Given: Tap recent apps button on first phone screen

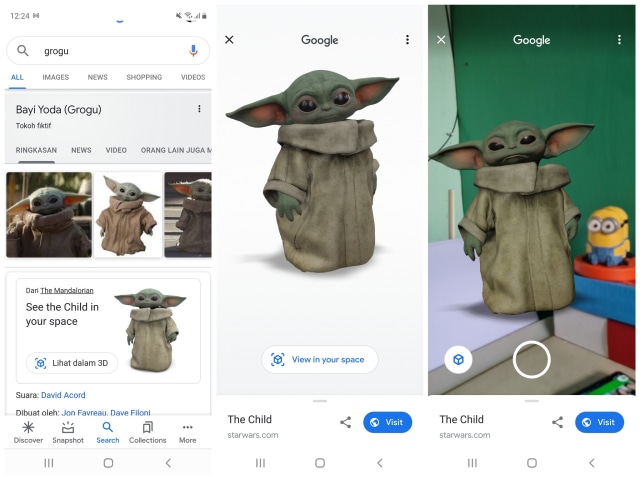Looking at the screenshot, I should click(49, 463).
